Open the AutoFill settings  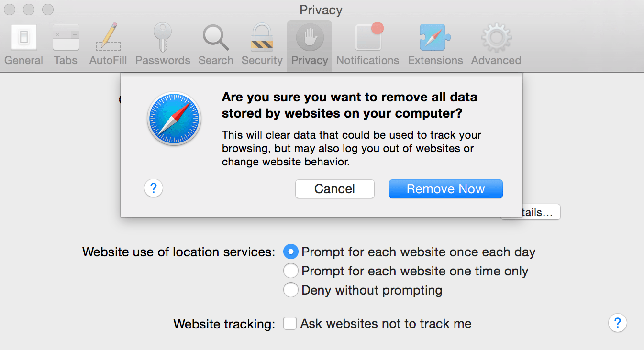pyautogui.click(x=107, y=43)
